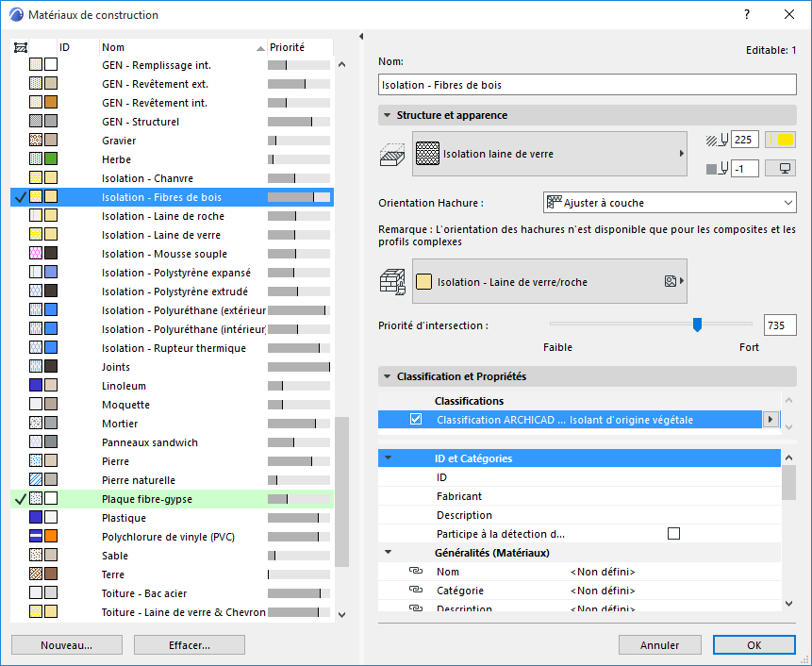Click the blue fill icon for Linoleum
812x666 pixels.
36,385
